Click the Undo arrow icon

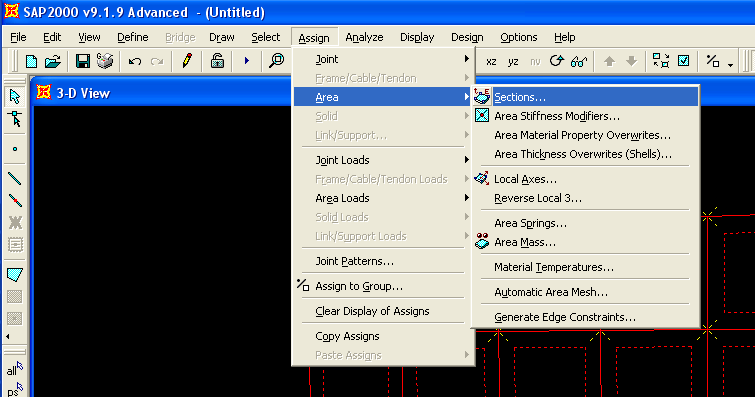click(134, 61)
